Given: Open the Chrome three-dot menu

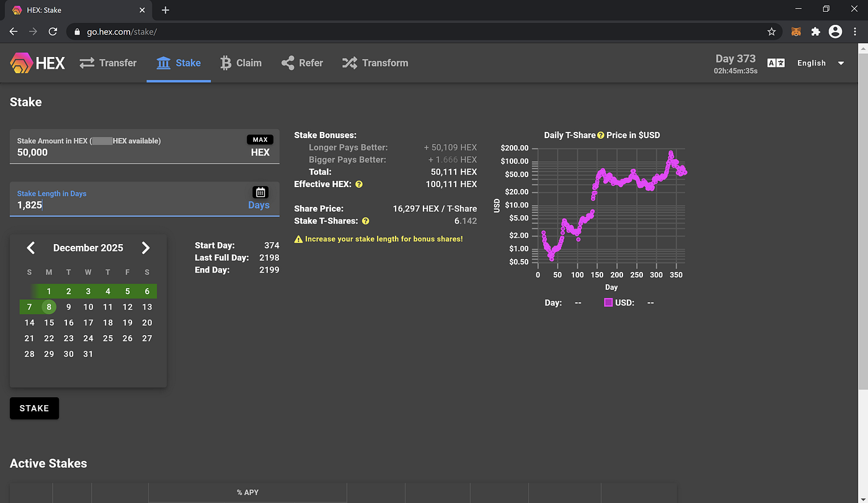Looking at the screenshot, I should (x=855, y=31).
